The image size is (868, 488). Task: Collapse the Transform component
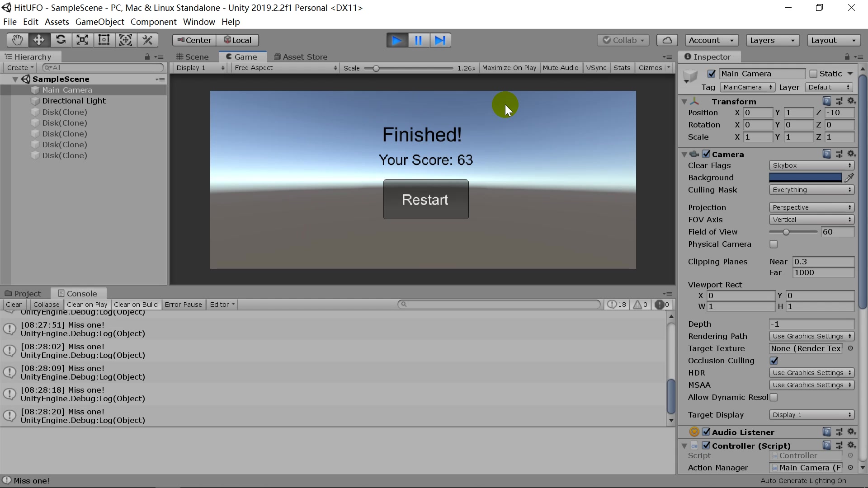684,101
